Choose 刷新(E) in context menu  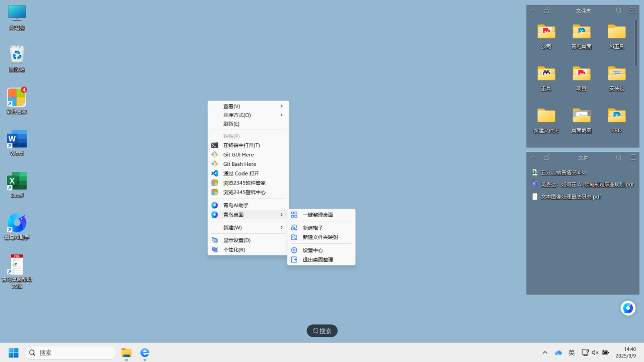[249, 124]
